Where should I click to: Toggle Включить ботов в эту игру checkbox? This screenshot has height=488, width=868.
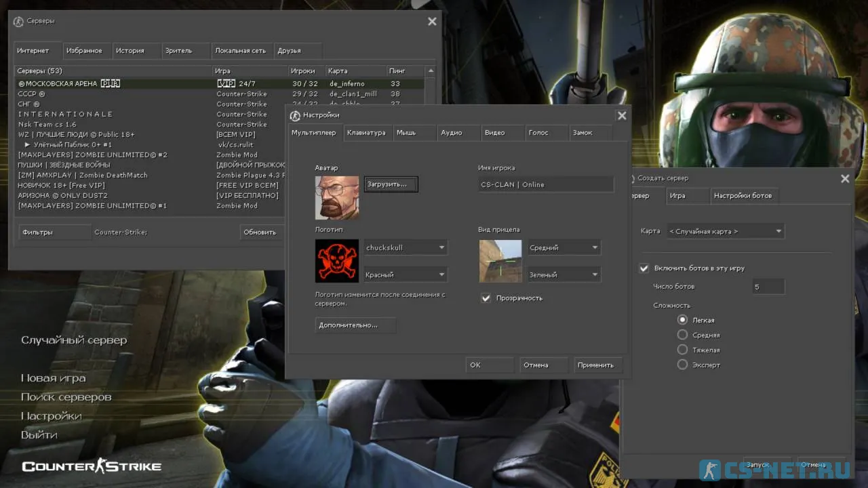pos(644,268)
